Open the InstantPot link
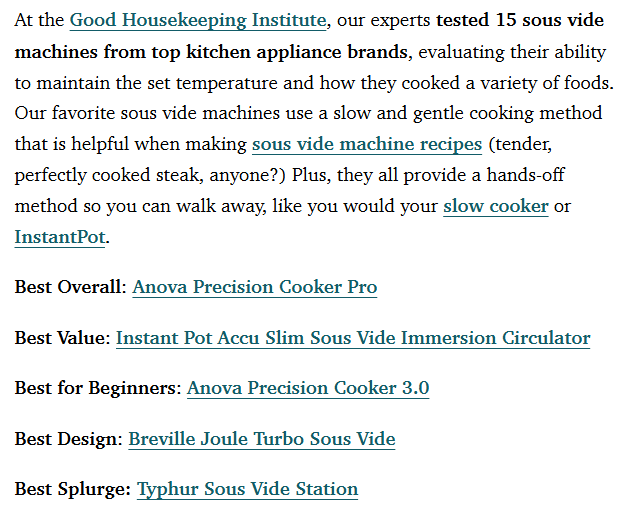 click(60, 237)
